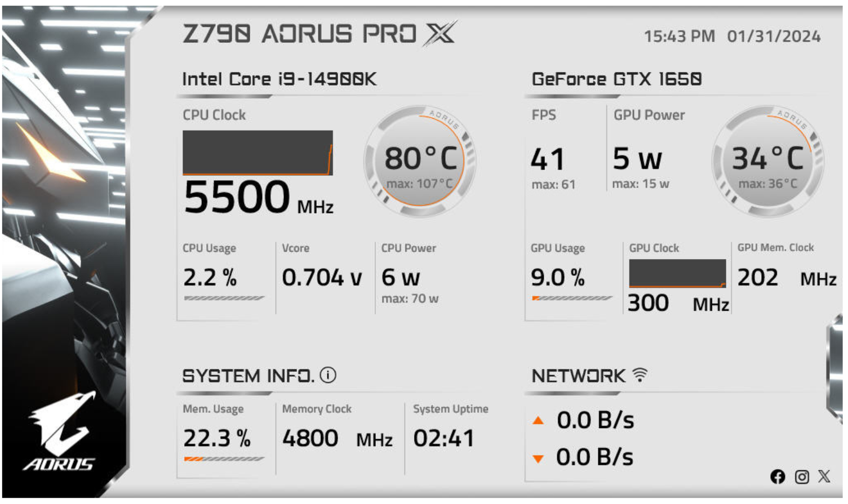Click the 02:41 system uptime value
The image size is (848, 504).
click(x=443, y=439)
